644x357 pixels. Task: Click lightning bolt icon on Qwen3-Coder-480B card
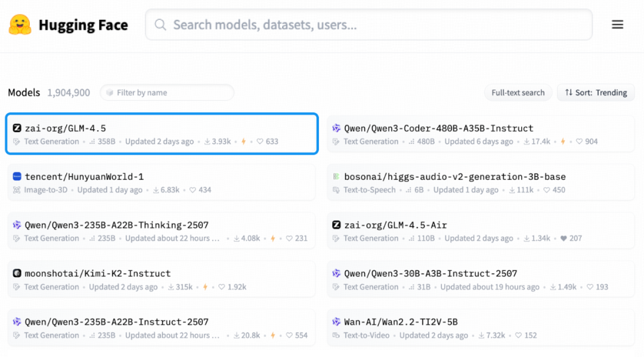(563, 141)
